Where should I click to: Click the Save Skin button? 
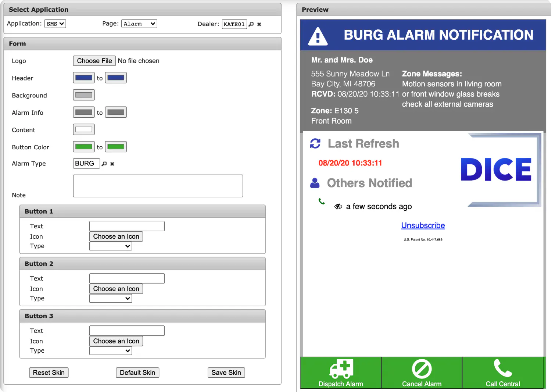226,373
